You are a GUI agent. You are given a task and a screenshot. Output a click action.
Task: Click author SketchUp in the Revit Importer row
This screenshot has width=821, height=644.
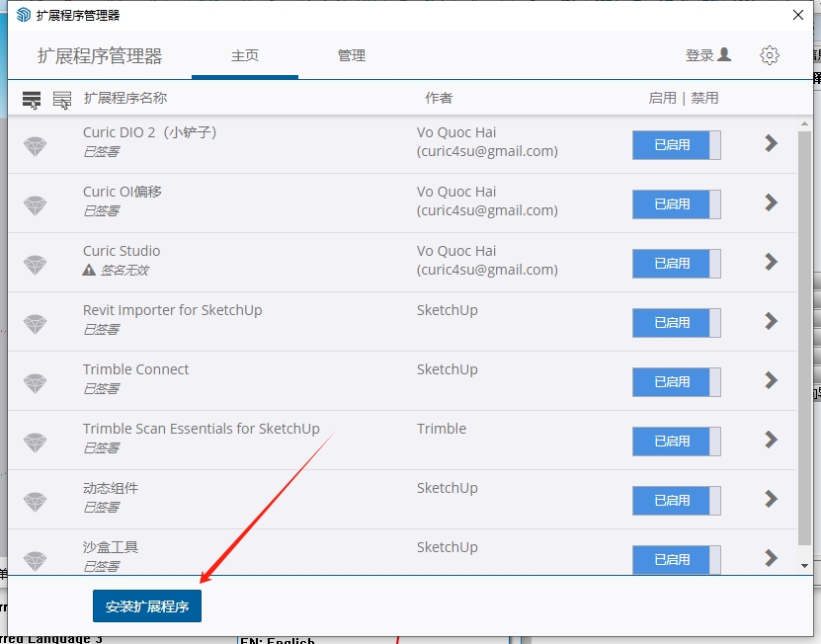448,310
